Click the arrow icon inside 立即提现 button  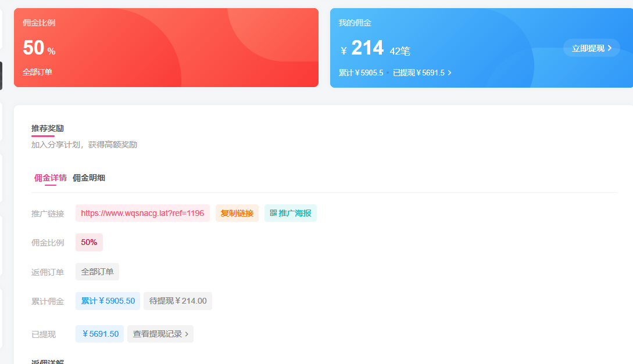(x=609, y=48)
